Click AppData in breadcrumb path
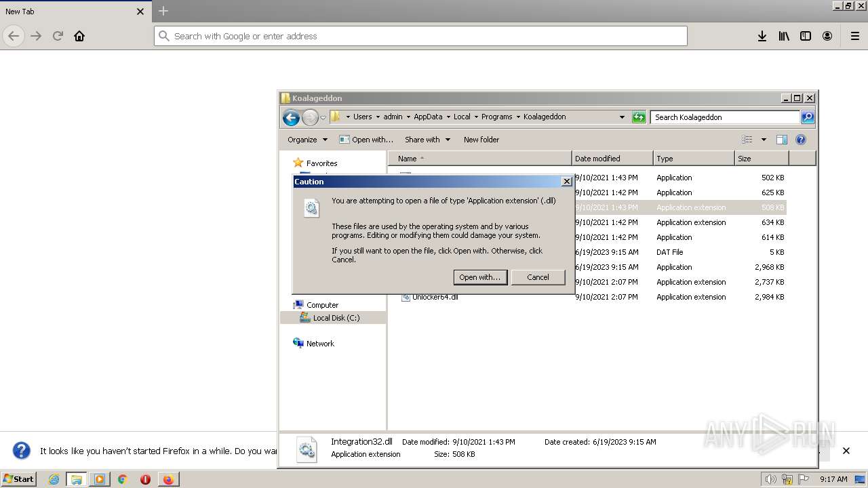Screen dimensions: 868x488 428,117
